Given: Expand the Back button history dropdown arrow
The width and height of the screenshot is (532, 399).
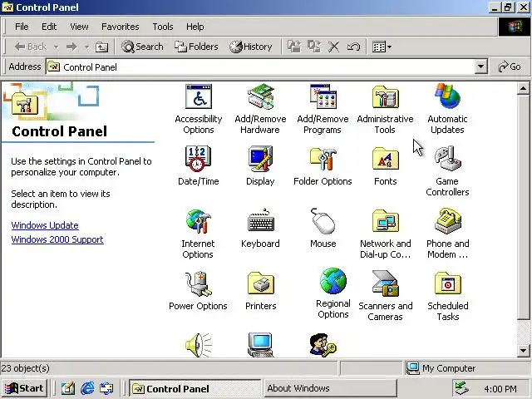Looking at the screenshot, I should (56, 47).
